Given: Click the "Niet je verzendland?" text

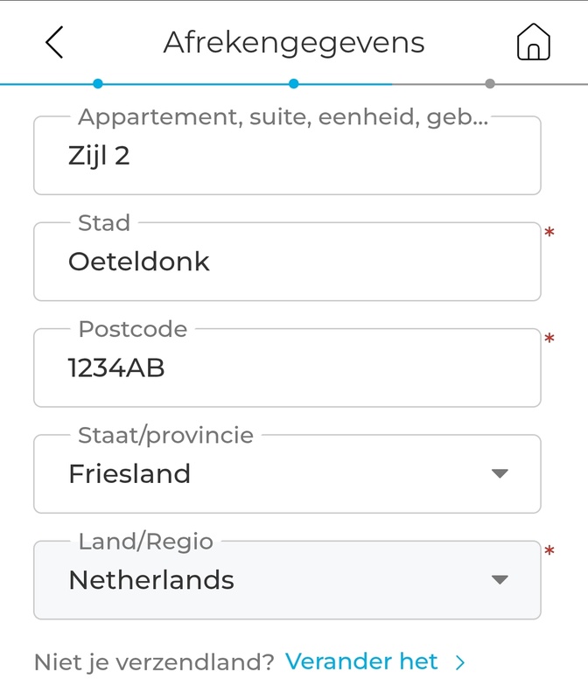Looking at the screenshot, I should click(154, 662).
